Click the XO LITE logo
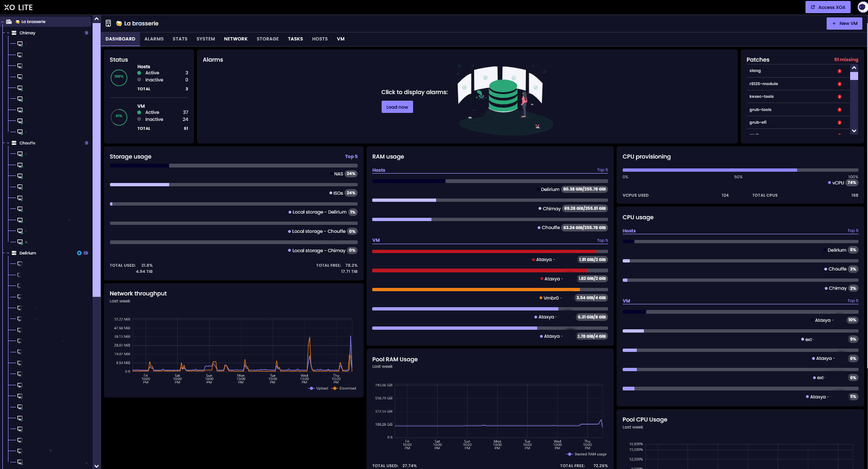Viewport: 868px width, 469px height. click(19, 8)
